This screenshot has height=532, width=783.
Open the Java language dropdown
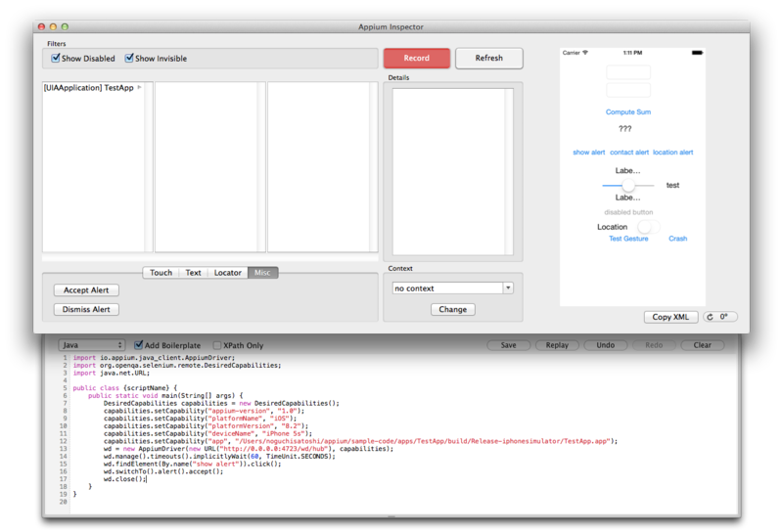91,345
